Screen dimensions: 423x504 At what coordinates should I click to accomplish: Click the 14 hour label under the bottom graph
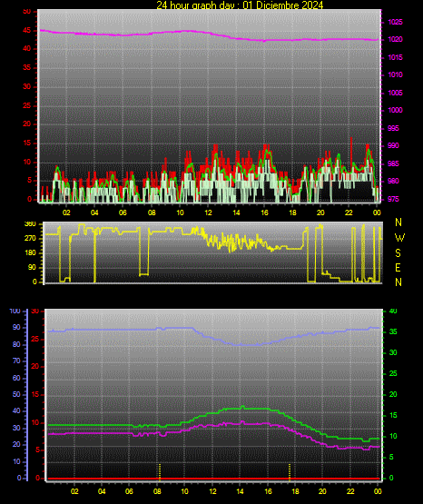coord(240,491)
